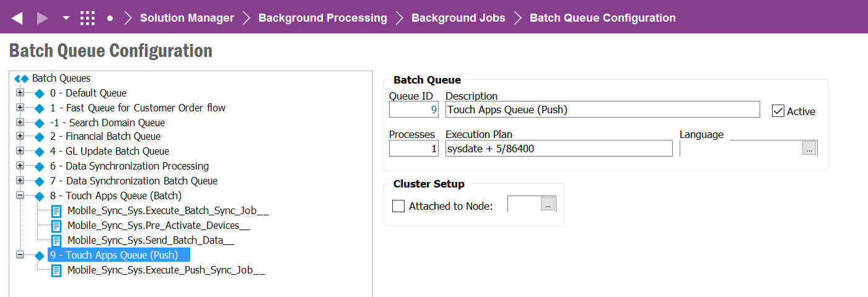
Task: Expand the 4 - GL Update Batch Queue node
Action: tap(20, 151)
